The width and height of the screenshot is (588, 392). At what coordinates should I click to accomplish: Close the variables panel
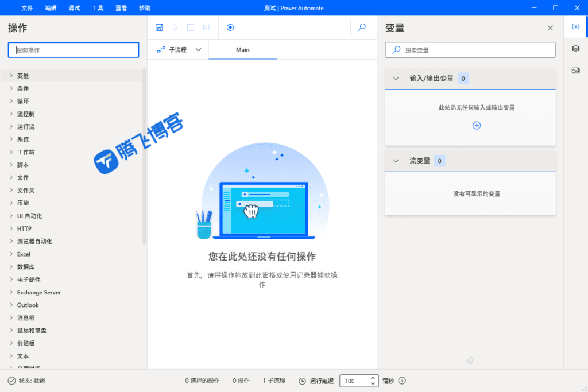point(550,27)
